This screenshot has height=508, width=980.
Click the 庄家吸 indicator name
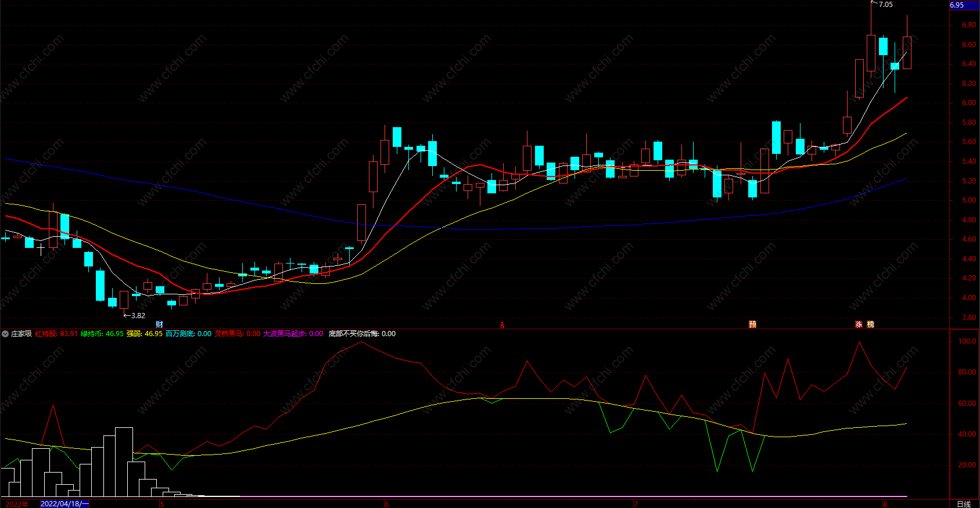pos(21,334)
